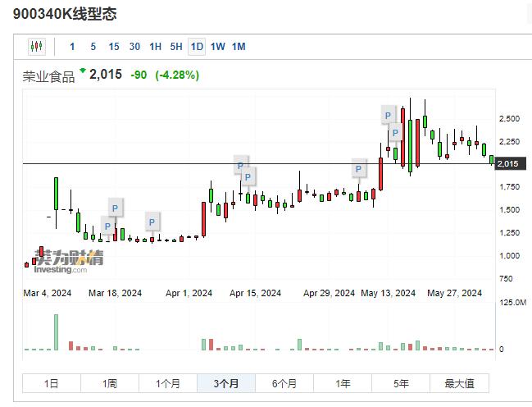View the 最大值 full history range
Viewport: 532px width, 407px height.
(459, 383)
